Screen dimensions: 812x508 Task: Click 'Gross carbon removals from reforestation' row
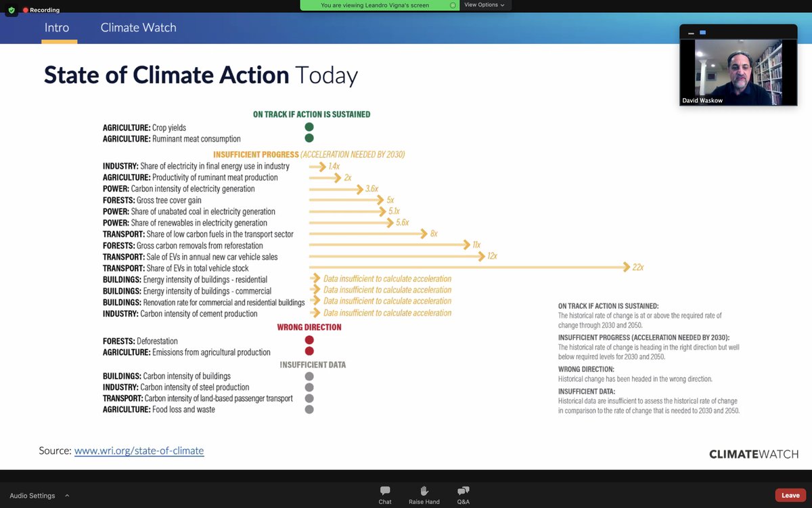183,245
